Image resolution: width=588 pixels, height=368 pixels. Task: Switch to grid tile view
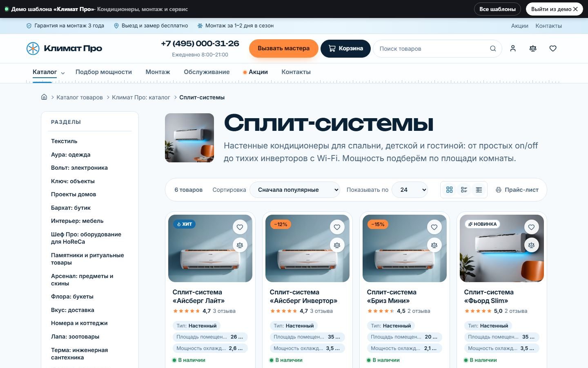(450, 190)
